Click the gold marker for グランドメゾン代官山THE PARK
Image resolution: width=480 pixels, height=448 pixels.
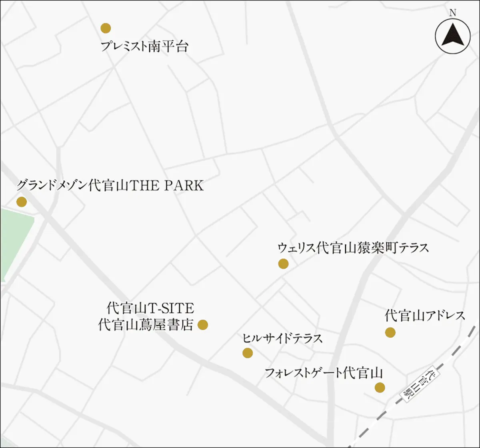22,202
